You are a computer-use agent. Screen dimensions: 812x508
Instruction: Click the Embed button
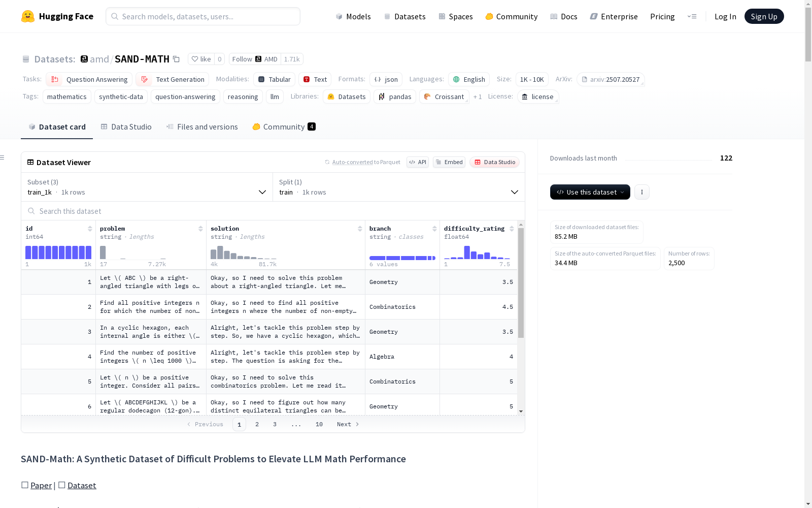449,162
